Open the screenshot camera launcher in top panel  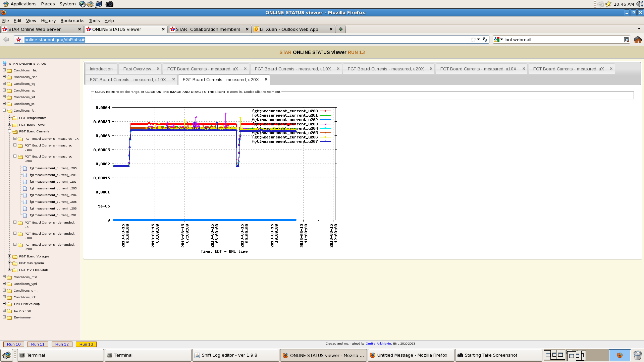tap(109, 4)
